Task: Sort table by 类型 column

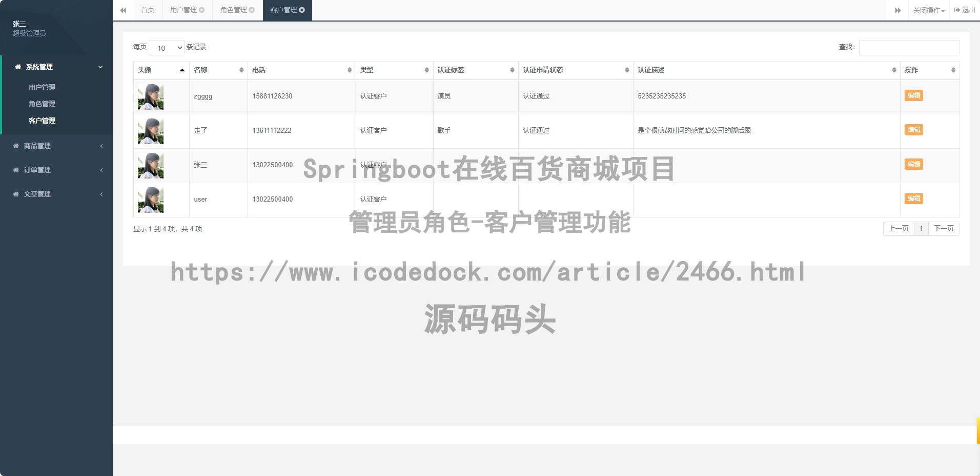Action: (x=395, y=70)
